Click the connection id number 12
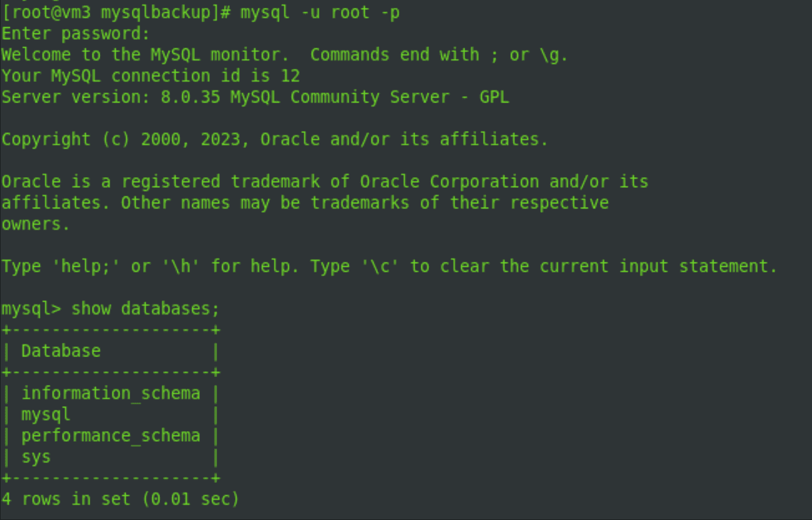The height and width of the screenshot is (520, 812). pos(290,75)
